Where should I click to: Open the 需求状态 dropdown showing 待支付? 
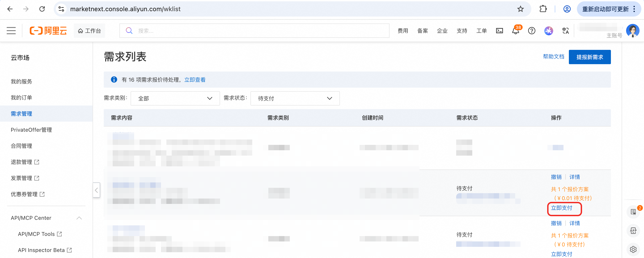click(295, 98)
